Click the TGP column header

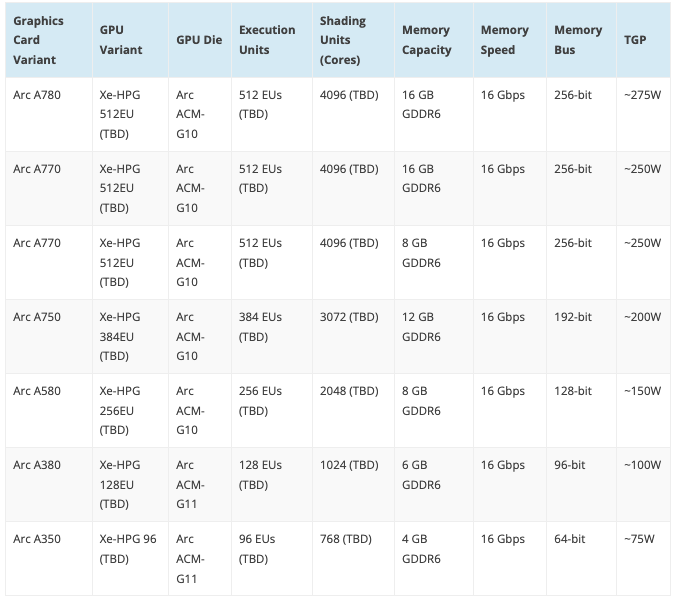[635, 40]
